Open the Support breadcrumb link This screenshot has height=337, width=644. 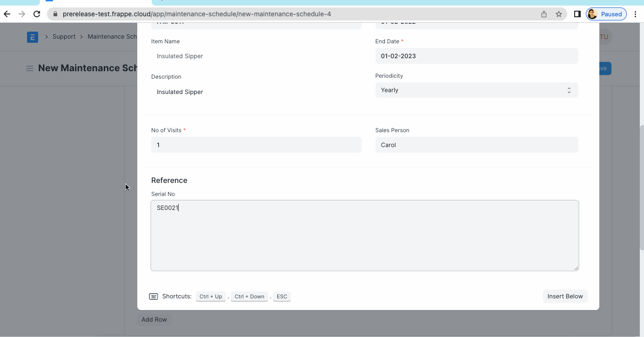click(64, 37)
